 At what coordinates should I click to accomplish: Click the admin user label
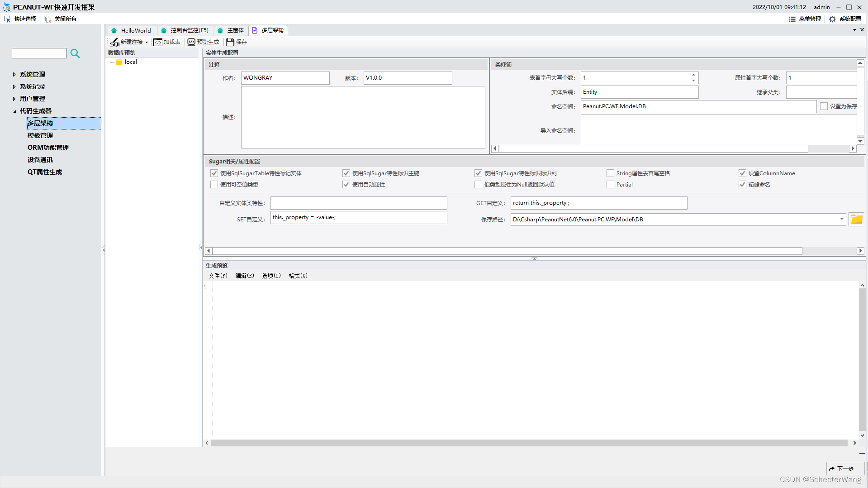pos(821,7)
